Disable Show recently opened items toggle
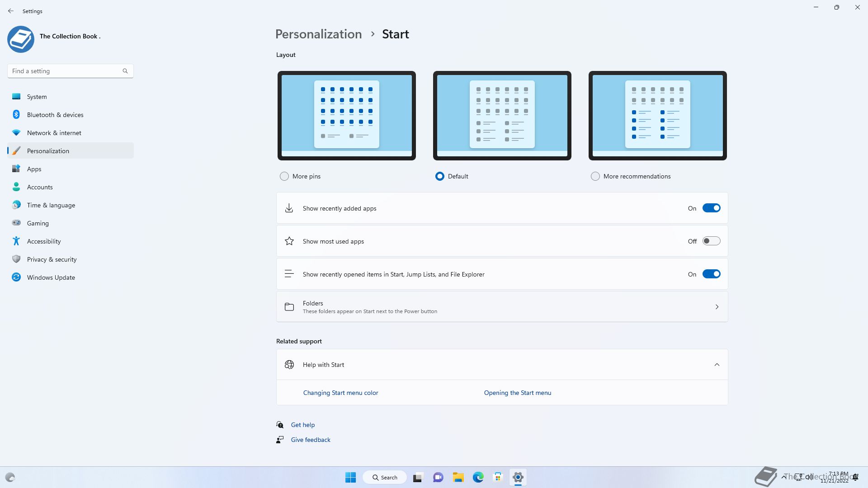This screenshot has height=488, width=868. tap(711, 274)
